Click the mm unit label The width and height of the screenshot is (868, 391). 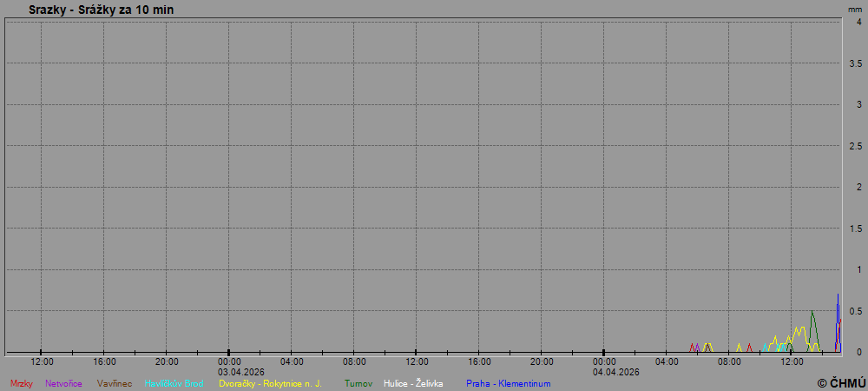855,9
